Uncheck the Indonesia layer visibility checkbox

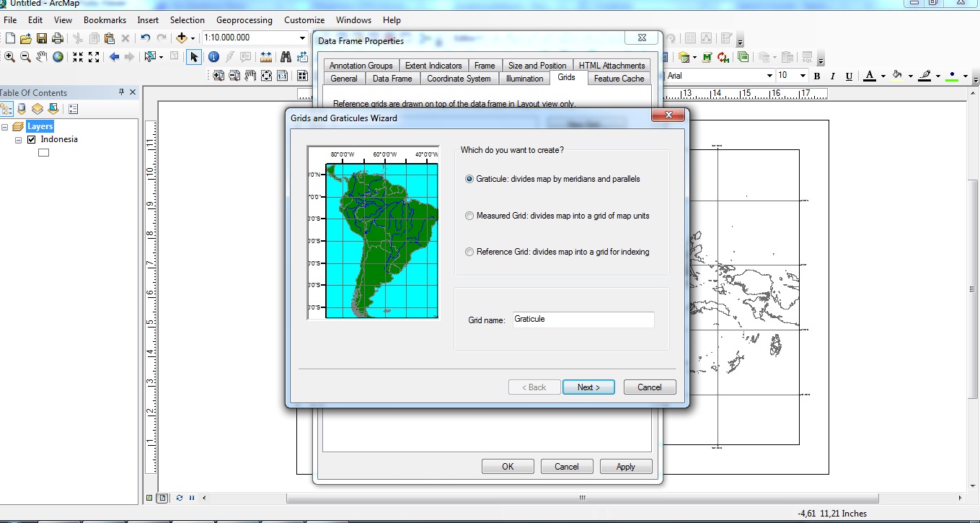[x=32, y=139]
